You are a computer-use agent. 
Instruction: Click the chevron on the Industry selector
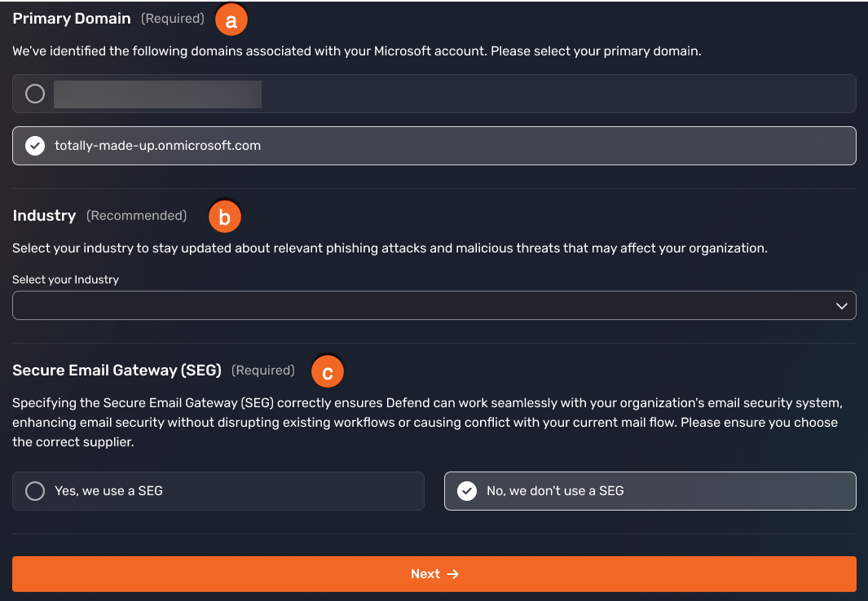pyautogui.click(x=842, y=305)
